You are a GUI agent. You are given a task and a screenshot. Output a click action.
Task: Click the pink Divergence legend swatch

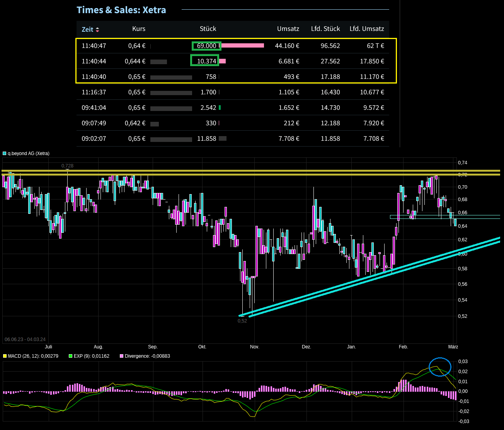[122, 356]
